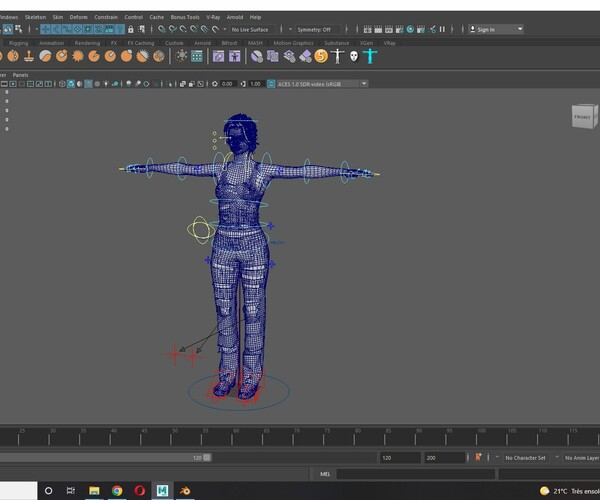Image resolution: width=600 pixels, height=500 pixels.
Task: Open the Help menu
Action: [x=255, y=17]
